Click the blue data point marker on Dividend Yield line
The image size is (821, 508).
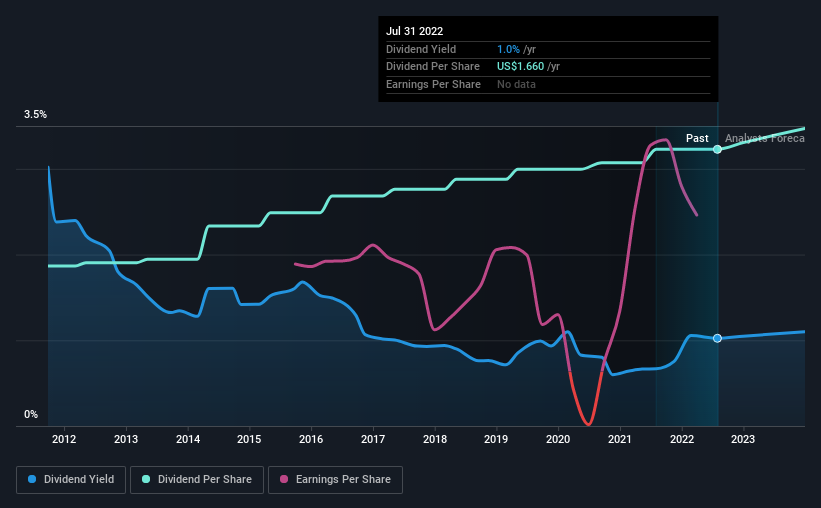coord(717,338)
